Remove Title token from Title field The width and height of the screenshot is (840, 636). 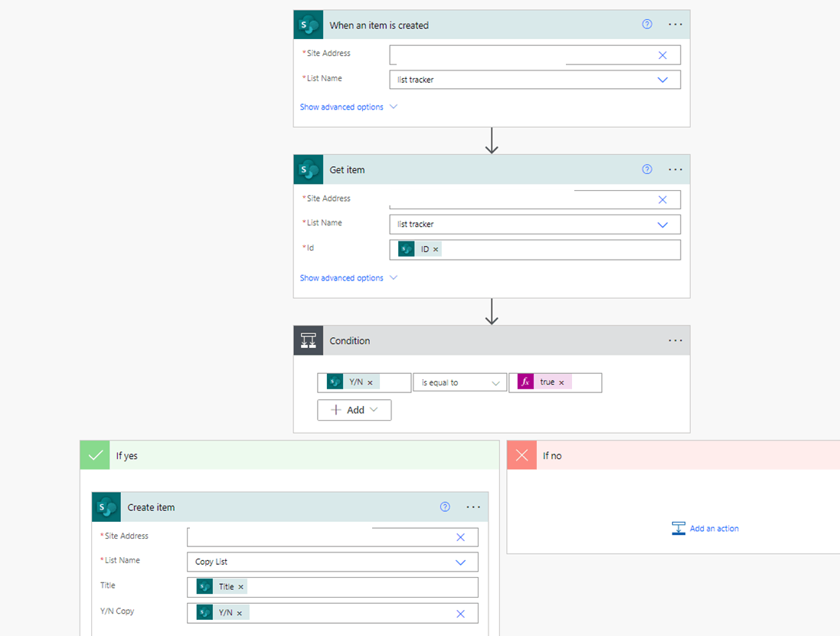[x=241, y=587]
